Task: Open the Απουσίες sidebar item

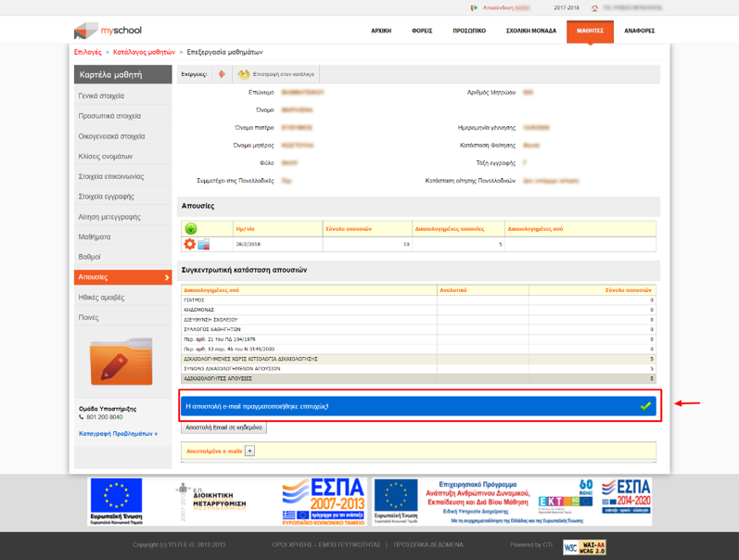Action: click(122, 277)
